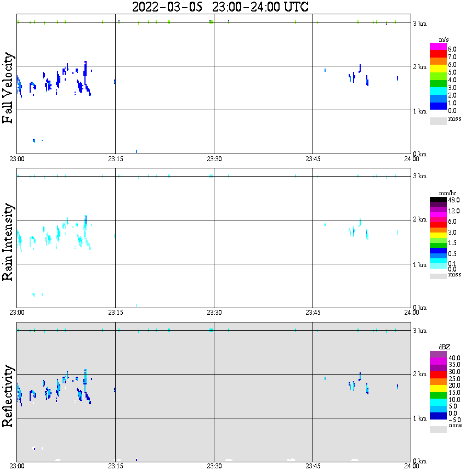Click the purple 12.0 mm/hr rain swatch
Image resolution: width=466 pixels, height=476 pixels.
[x=438, y=210]
